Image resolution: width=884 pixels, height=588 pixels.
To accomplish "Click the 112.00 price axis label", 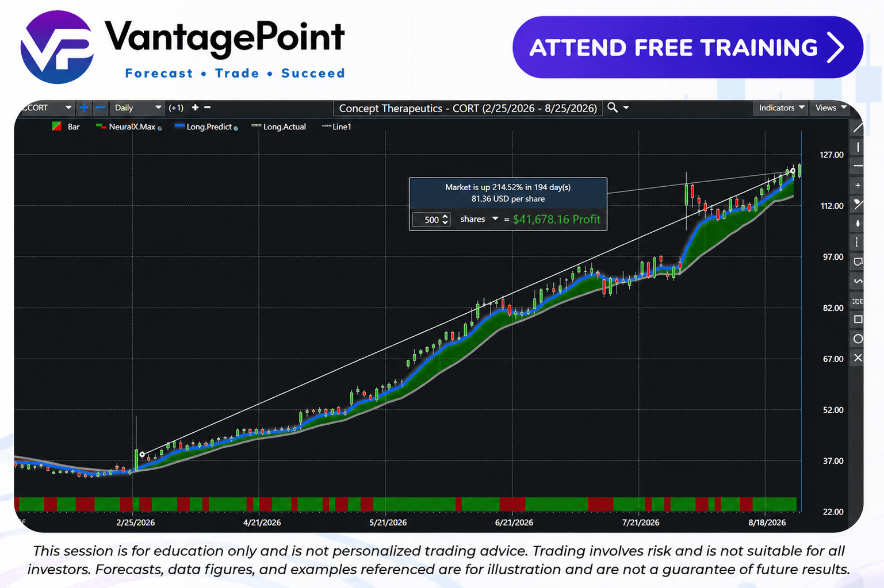I will (x=832, y=206).
